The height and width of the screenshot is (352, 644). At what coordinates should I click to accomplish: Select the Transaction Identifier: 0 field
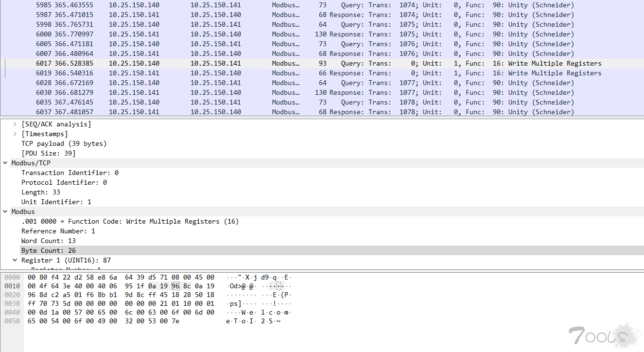[70, 173]
